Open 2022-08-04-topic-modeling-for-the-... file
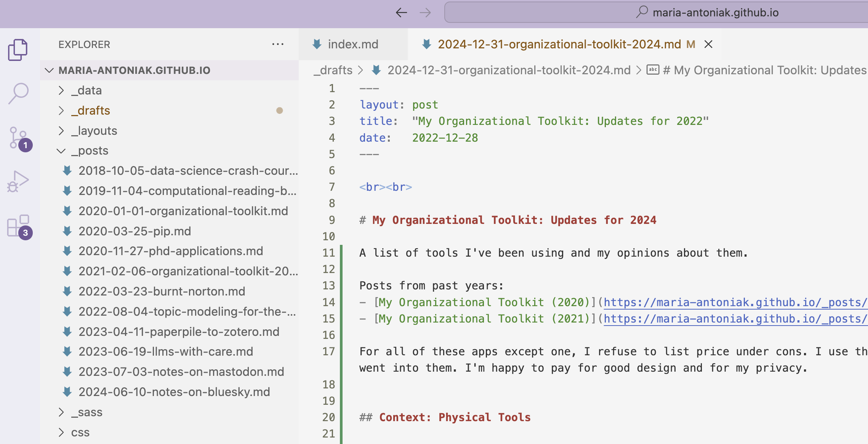Image resolution: width=868 pixels, height=444 pixels. (170, 311)
